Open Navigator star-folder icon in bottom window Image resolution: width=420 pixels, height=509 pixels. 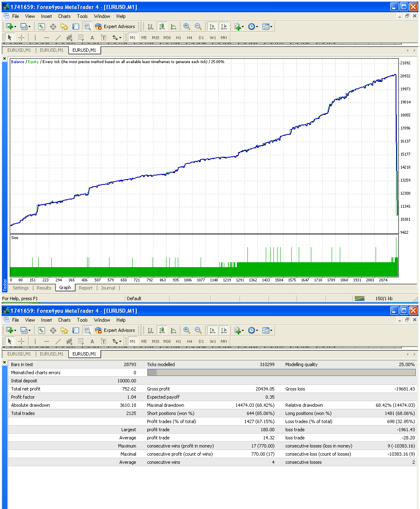(x=64, y=330)
